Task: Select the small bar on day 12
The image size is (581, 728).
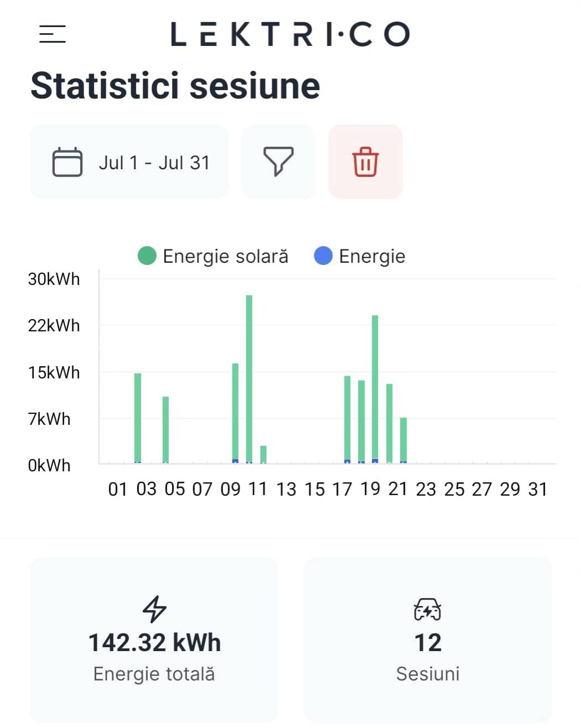Action: pos(263,454)
